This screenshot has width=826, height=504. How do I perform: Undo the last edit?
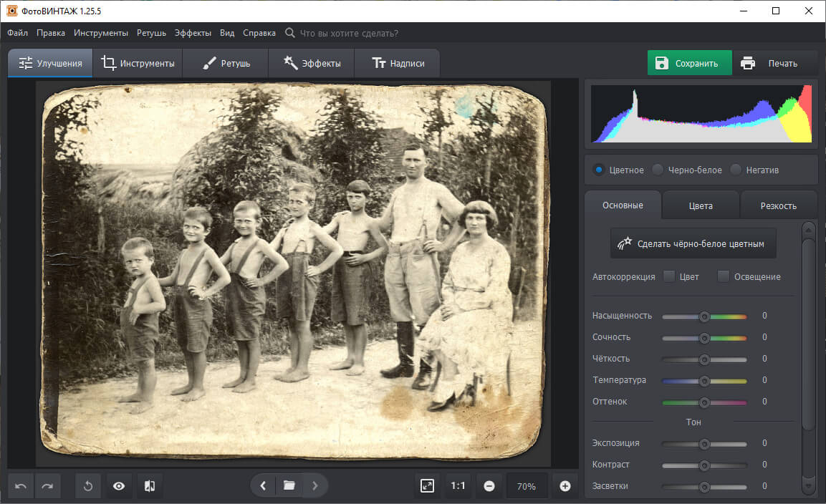click(x=20, y=486)
